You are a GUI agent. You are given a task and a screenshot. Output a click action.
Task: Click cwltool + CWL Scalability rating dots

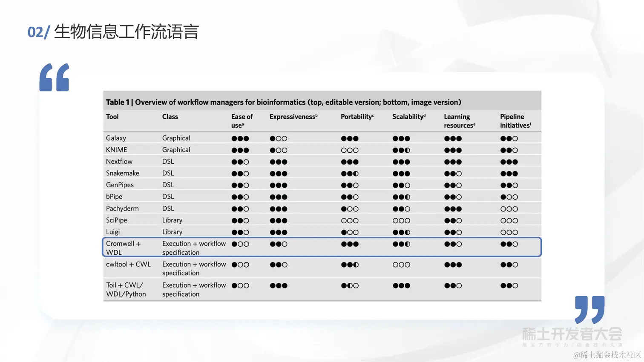401,265
